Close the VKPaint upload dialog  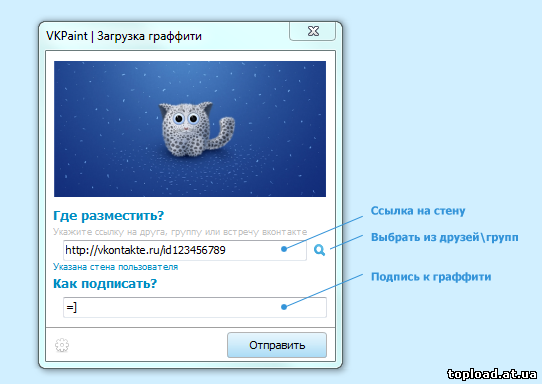click(312, 31)
